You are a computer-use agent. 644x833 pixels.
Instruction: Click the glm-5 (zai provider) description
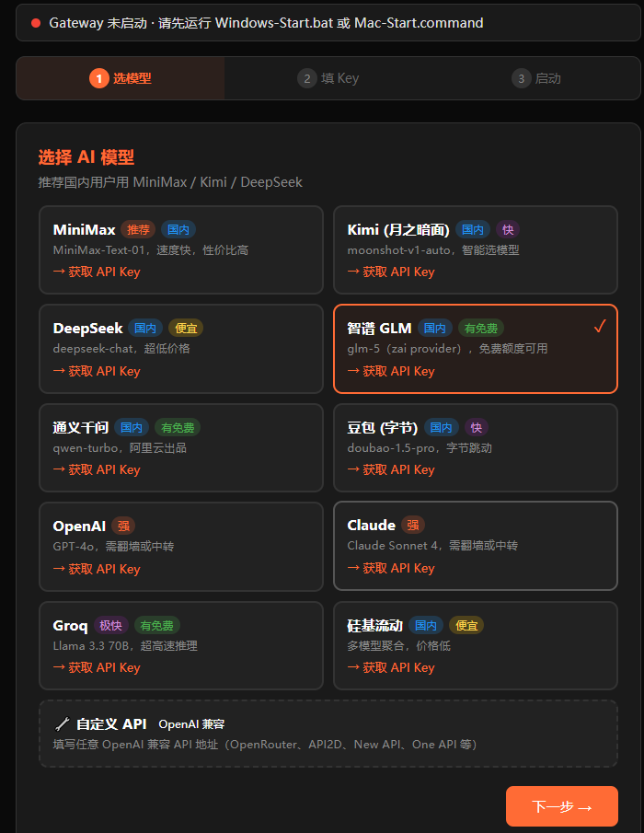447,349
